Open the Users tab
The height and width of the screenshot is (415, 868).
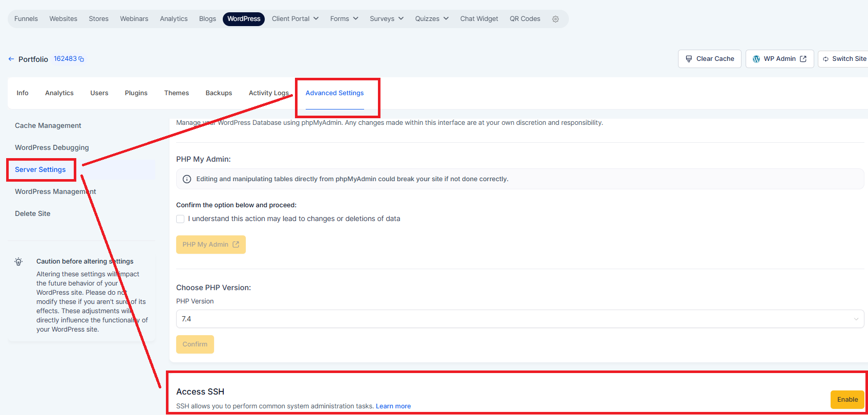pyautogui.click(x=99, y=93)
